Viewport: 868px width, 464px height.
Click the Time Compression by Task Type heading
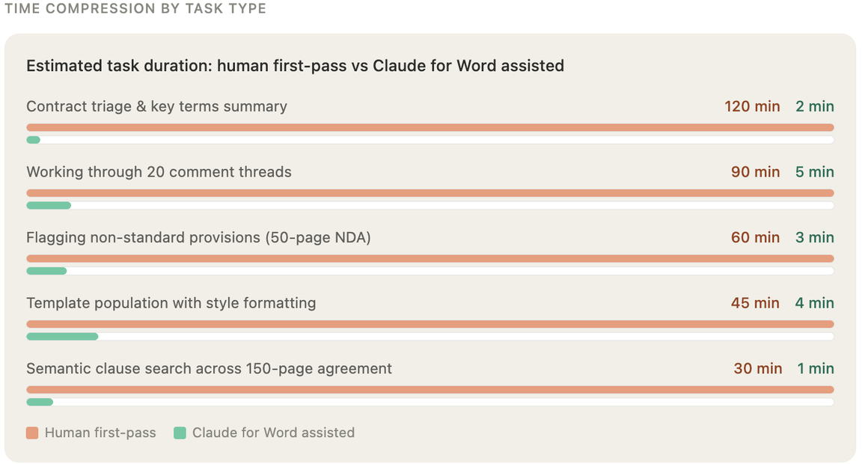[135, 9]
